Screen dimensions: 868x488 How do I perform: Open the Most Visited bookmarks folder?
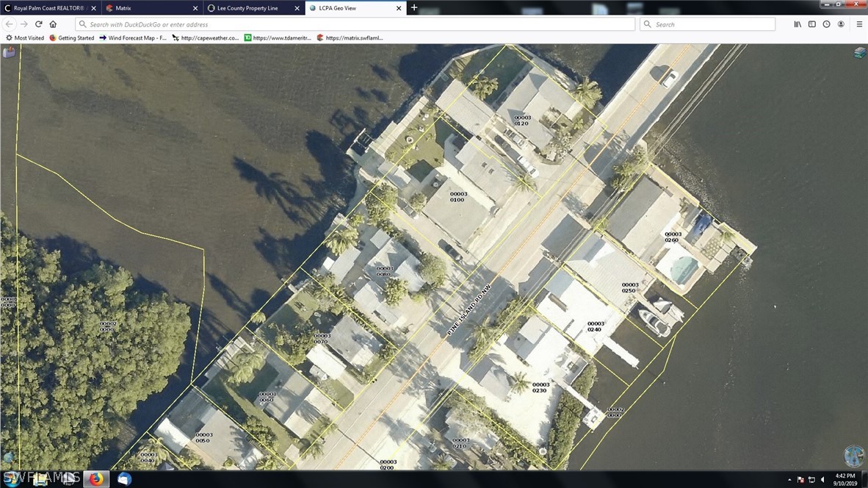point(25,37)
